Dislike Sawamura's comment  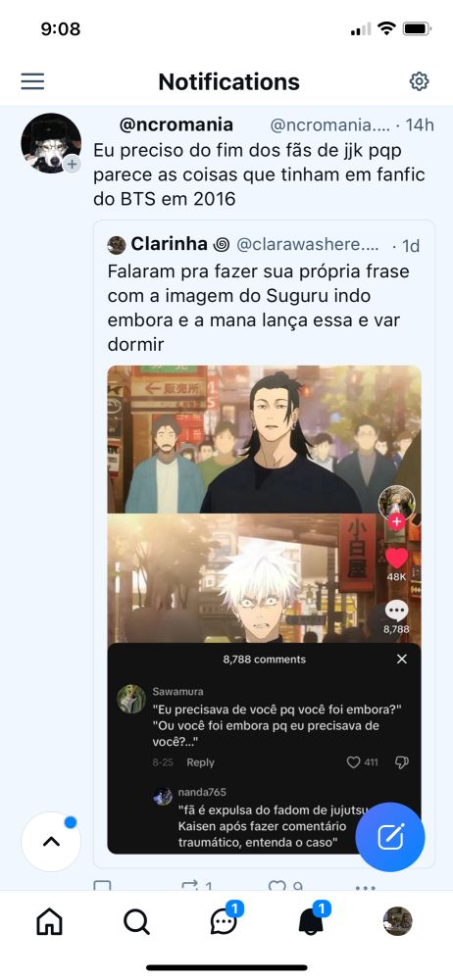(402, 761)
